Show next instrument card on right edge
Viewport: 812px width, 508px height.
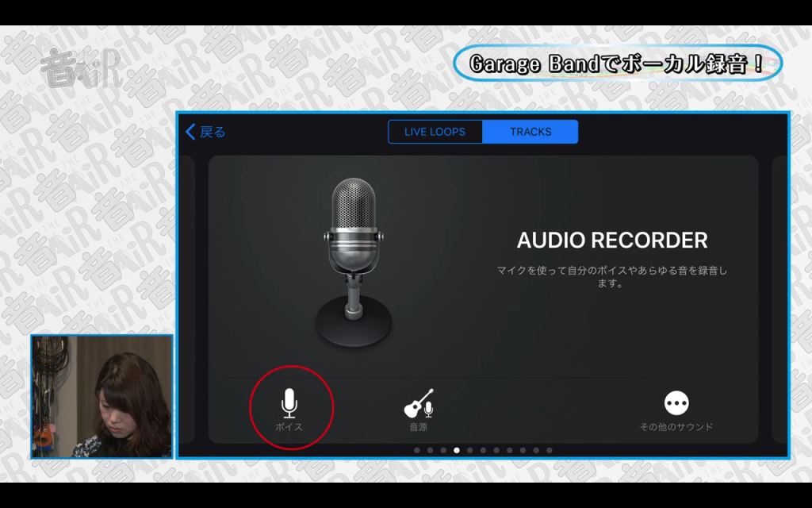[x=779, y=298]
